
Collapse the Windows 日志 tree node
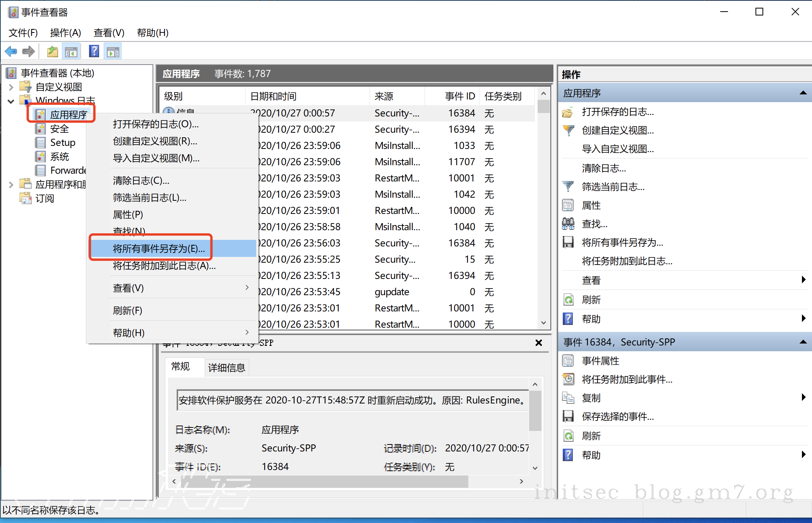[x=11, y=101]
